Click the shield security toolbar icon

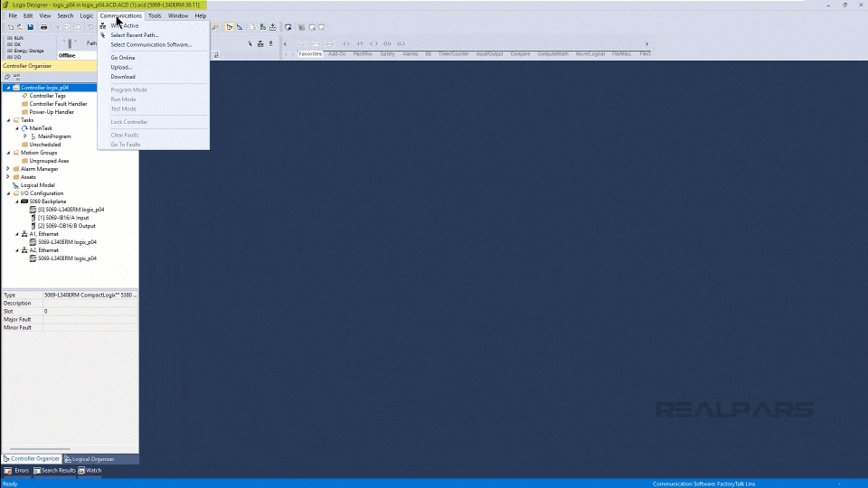[288, 27]
